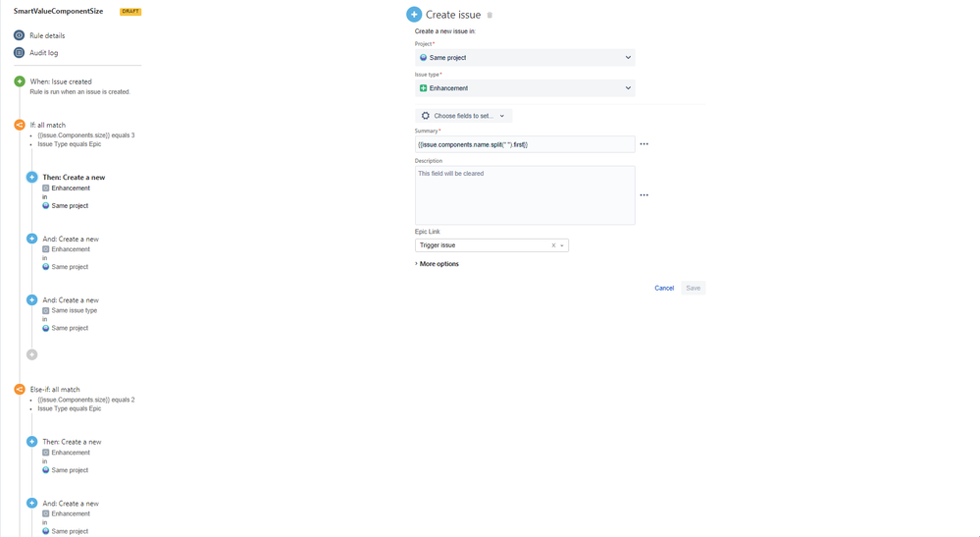Click the DRAFT status badge
This screenshot has height=537, width=980.
click(130, 11)
